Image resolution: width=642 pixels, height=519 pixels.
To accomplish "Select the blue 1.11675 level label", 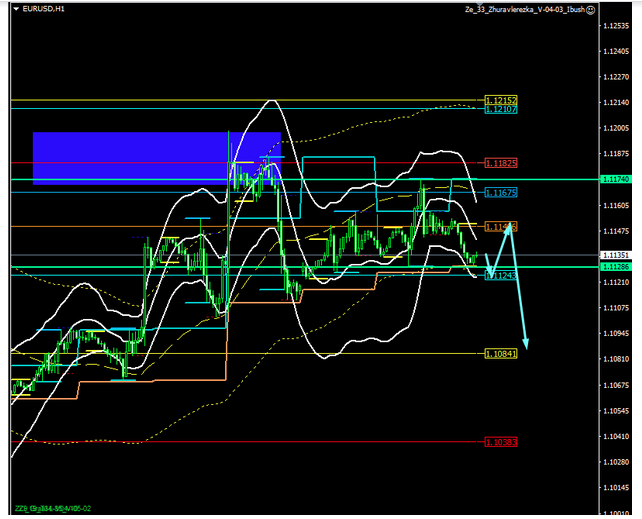I will click(x=500, y=192).
